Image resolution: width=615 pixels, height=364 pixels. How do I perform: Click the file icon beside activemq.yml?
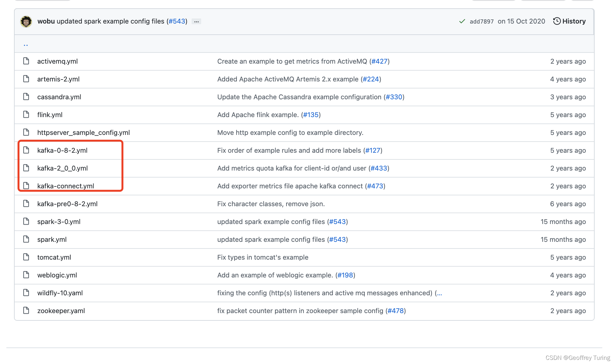(x=26, y=61)
